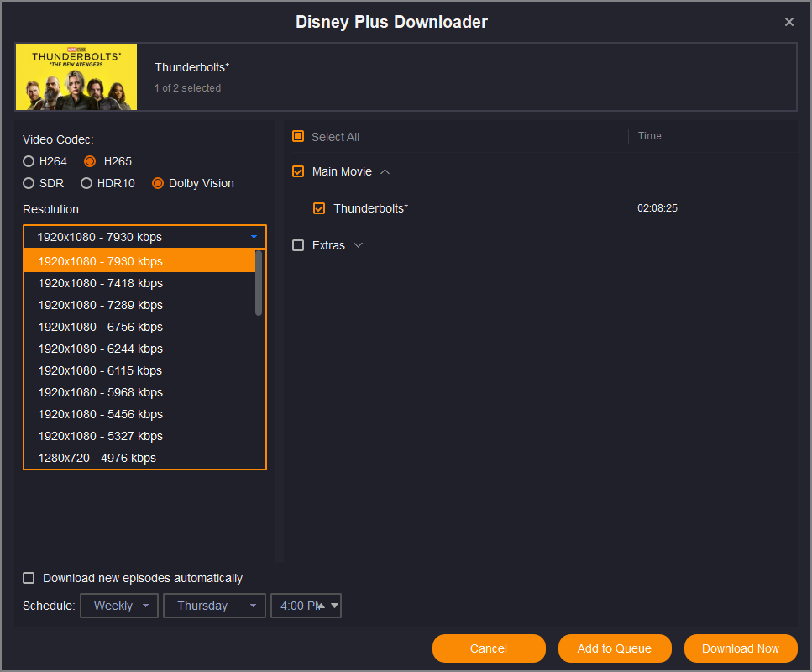Select the Dolby Vision option
The image size is (812, 672).
click(x=158, y=183)
